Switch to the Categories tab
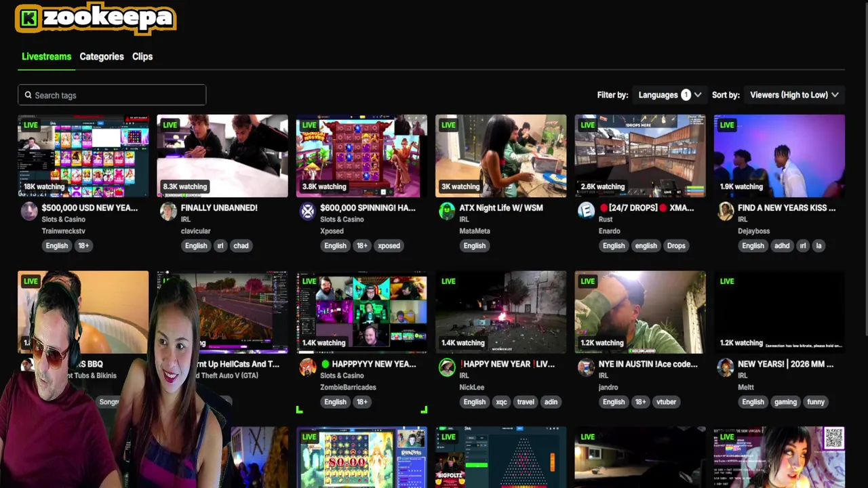 102,56
